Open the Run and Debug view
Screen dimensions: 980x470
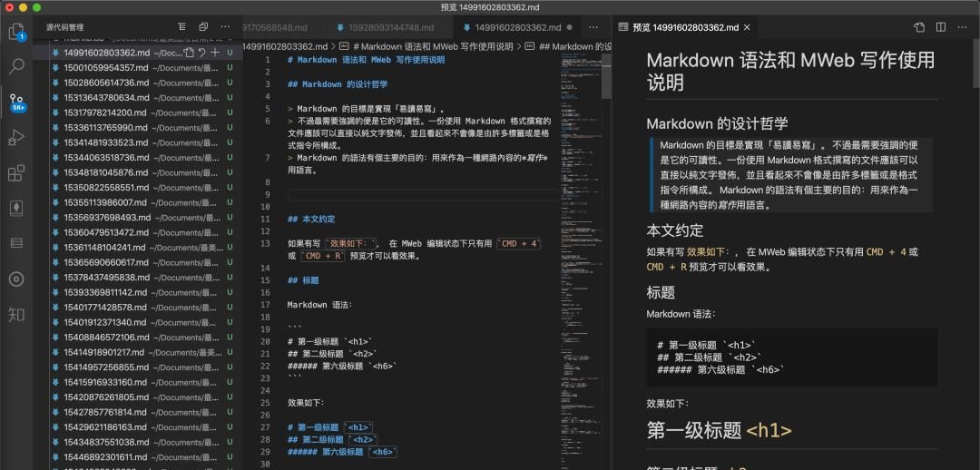click(16, 138)
